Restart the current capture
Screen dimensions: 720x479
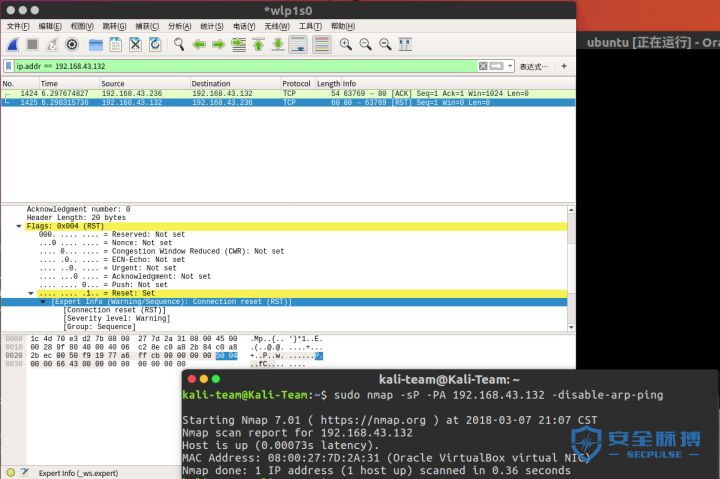click(x=52, y=45)
